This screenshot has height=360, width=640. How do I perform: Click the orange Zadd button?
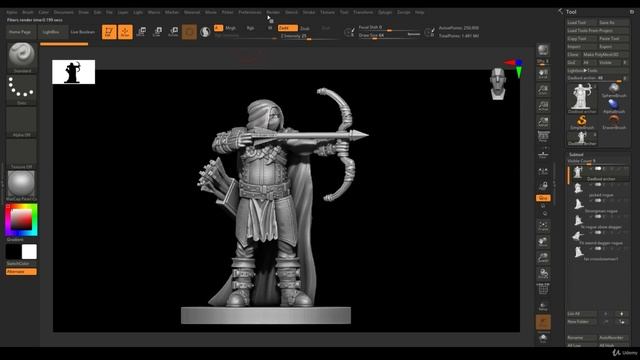click(288, 28)
